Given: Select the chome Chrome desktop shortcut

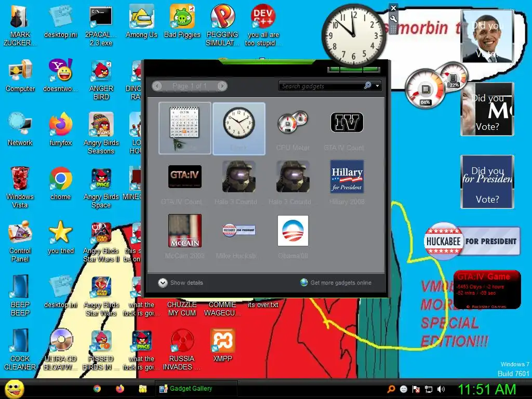Looking at the screenshot, I should [61, 184].
